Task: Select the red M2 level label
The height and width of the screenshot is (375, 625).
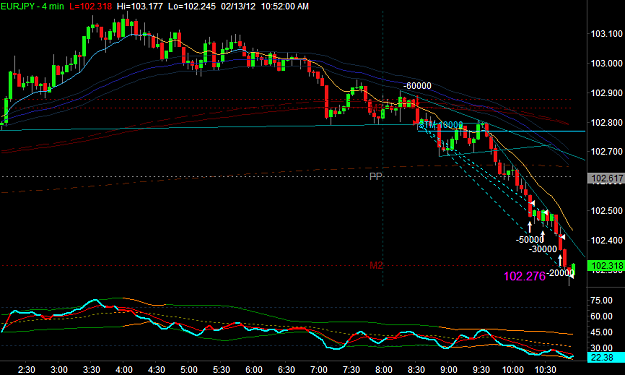Action: pyautogui.click(x=376, y=265)
